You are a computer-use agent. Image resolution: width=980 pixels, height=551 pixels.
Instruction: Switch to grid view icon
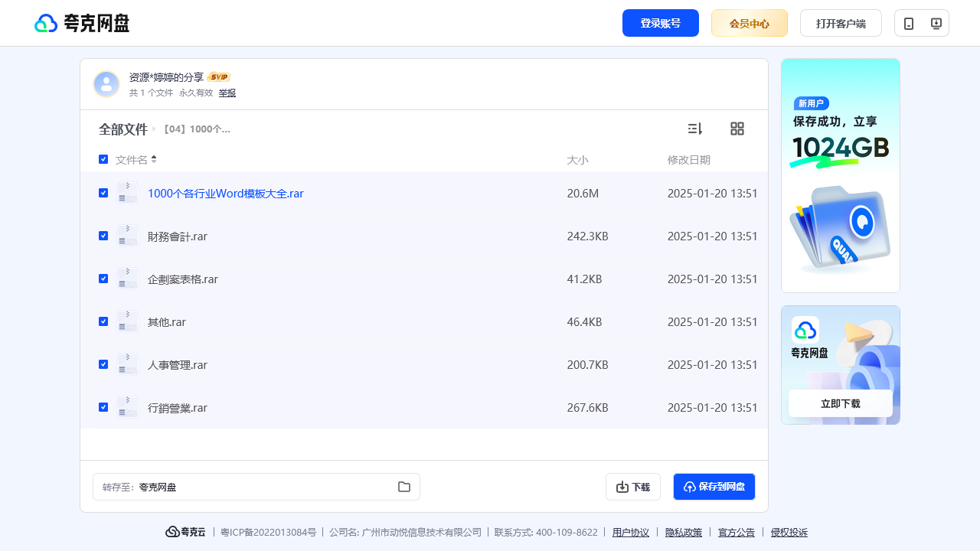point(737,129)
